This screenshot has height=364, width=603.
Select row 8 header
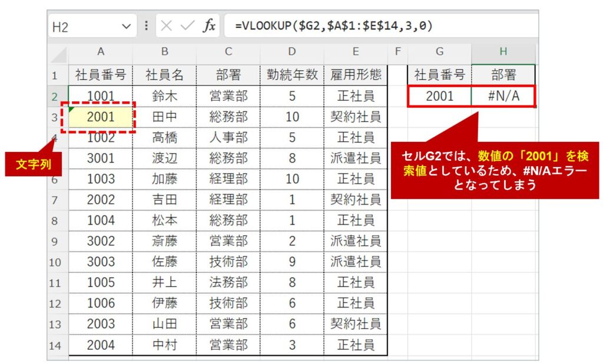click(55, 221)
